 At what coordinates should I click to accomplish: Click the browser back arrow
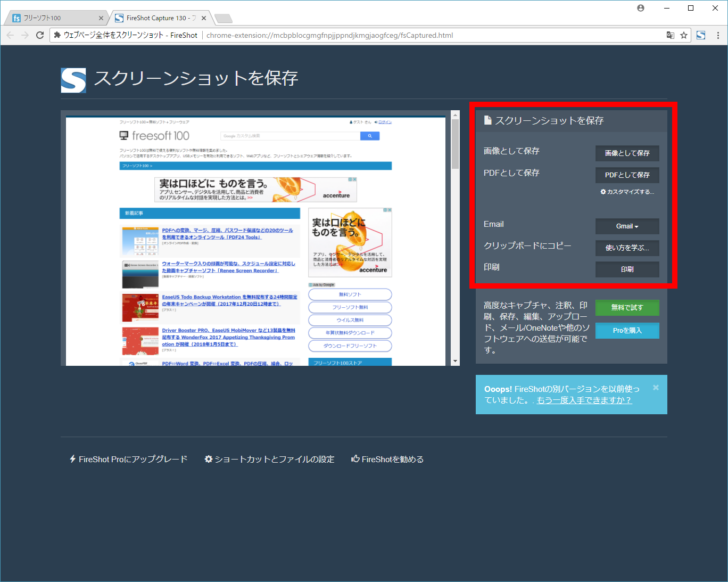[x=10, y=35]
